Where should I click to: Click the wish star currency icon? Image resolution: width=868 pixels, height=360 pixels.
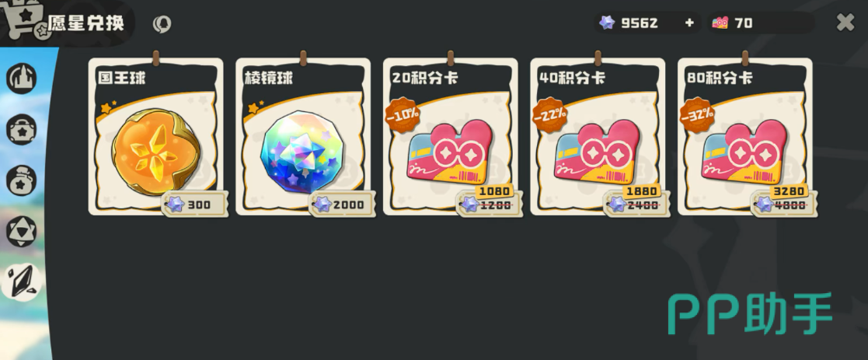[607, 23]
